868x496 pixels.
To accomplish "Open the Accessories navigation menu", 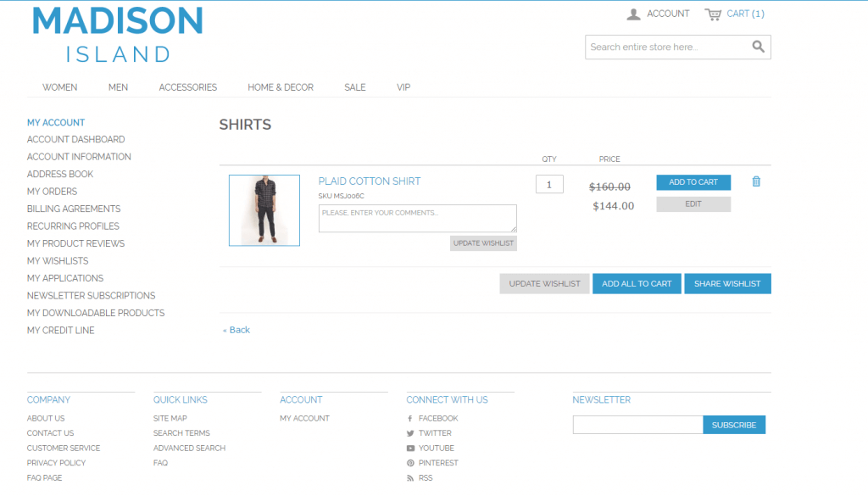I will tap(187, 87).
